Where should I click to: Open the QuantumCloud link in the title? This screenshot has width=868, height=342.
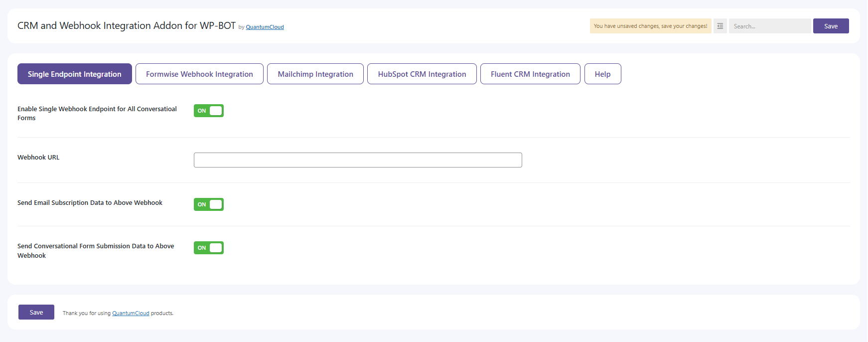pos(265,27)
